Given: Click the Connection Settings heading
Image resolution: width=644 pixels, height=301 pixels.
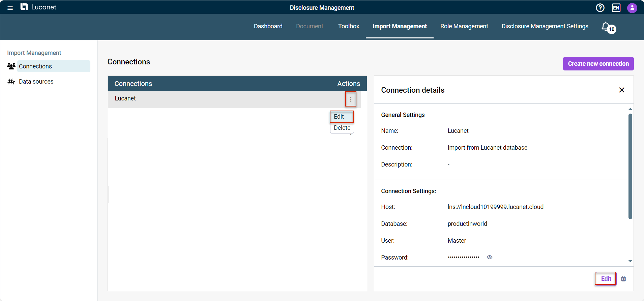Looking at the screenshot, I should 409,191.
